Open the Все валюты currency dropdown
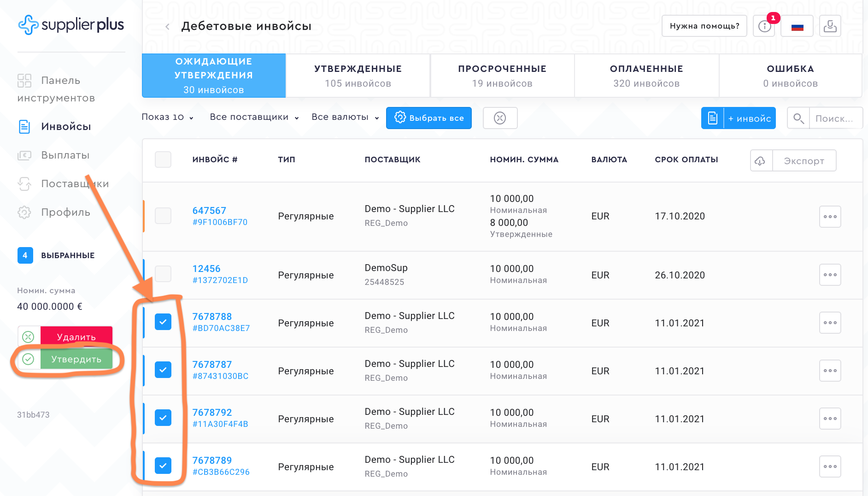The width and height of the screenshot is (868, 496). pos(345,117)
